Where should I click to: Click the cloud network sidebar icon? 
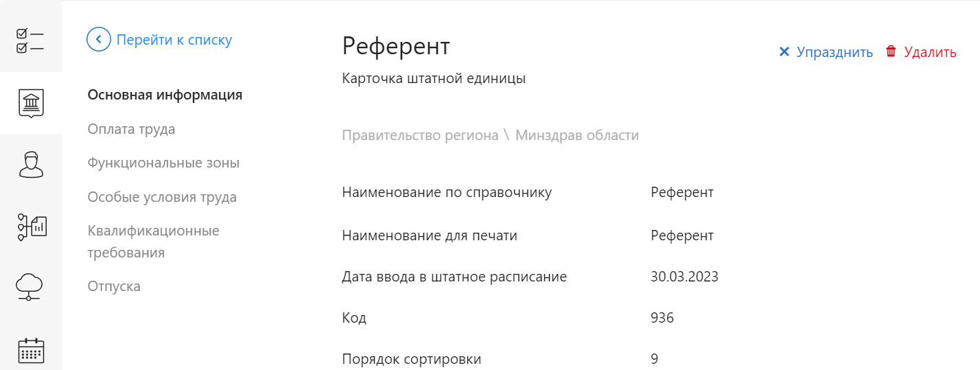click(30, 286)
